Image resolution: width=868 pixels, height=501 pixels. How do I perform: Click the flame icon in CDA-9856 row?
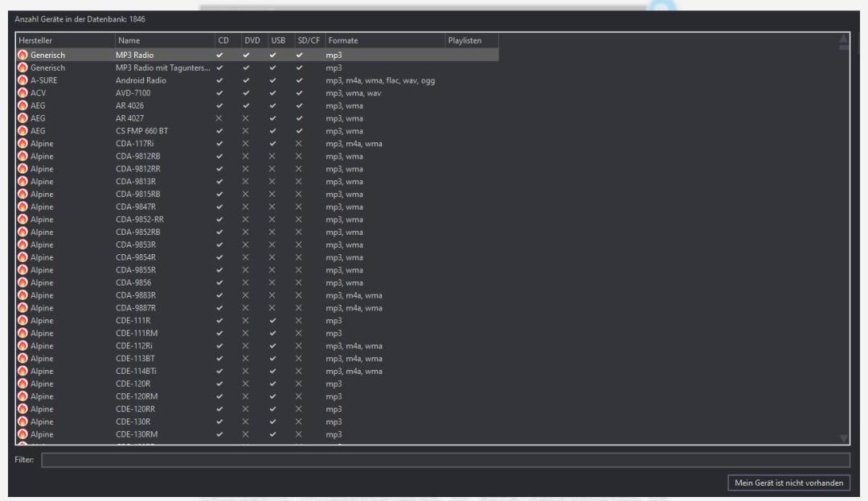[23, 282]
